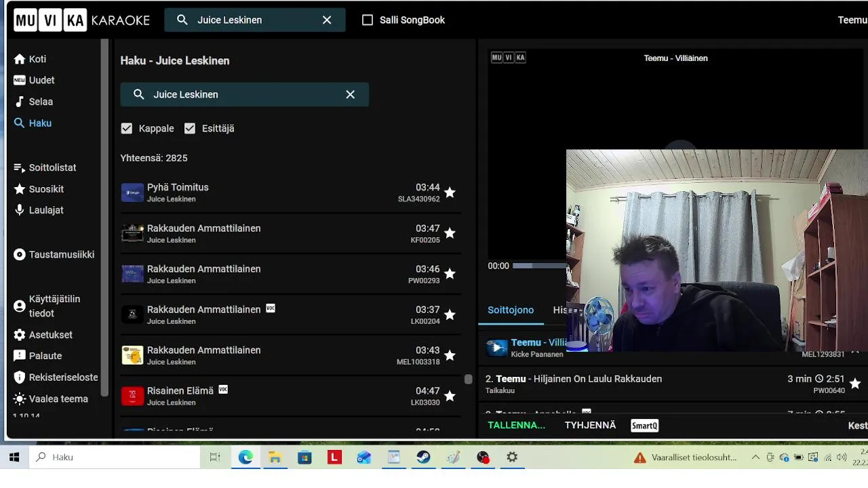Click the MUVIKA Karaoke logo
The image size is (868, 488).
[x=81, y=20]
